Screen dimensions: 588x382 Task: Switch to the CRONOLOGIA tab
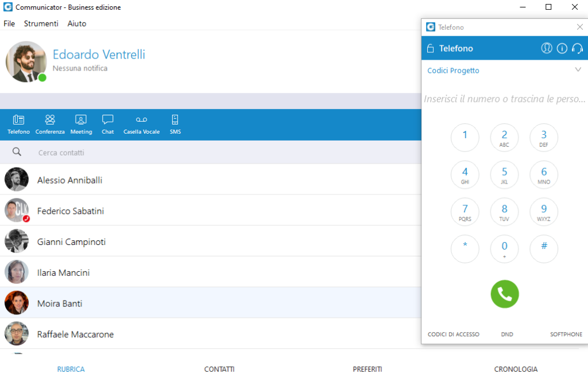[516, 369]
